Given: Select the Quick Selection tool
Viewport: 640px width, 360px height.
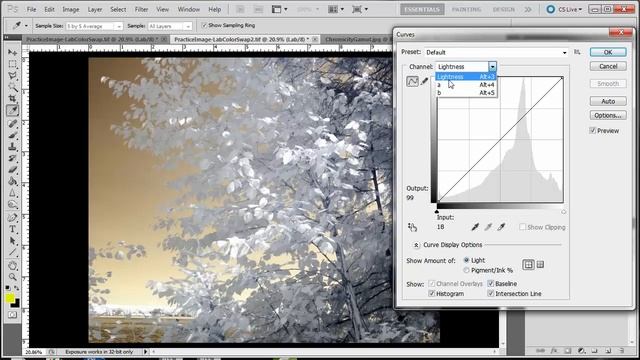Looking at the screenshot, I should [12, 87].
